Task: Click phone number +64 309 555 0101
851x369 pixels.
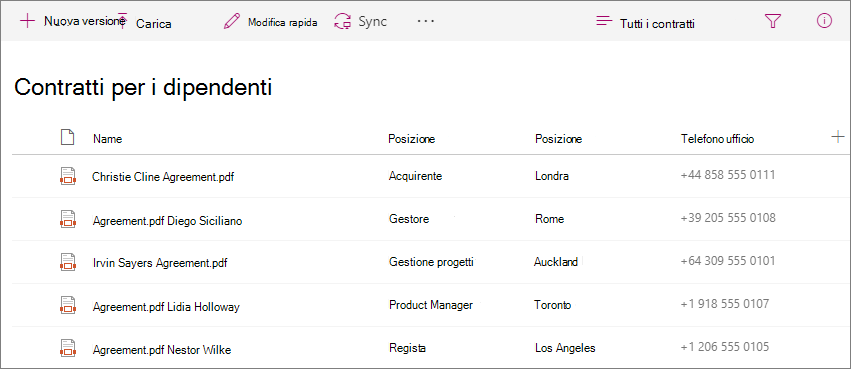Action: [728, 261]
